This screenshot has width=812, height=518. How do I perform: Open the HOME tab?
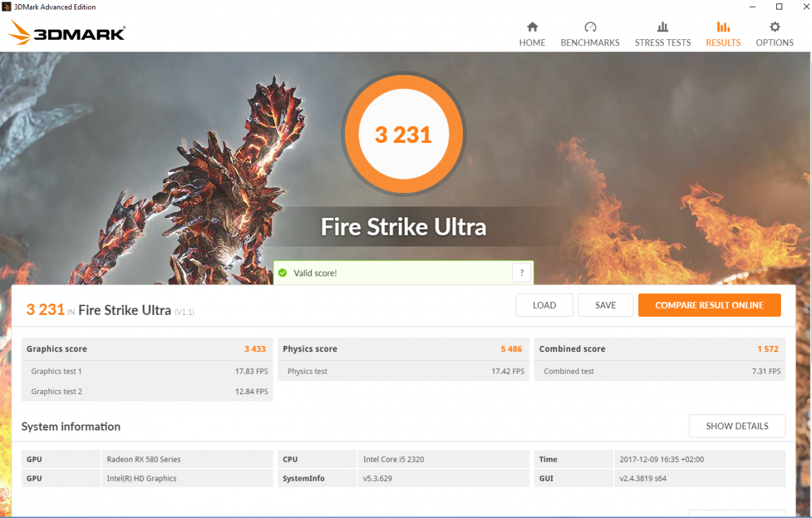point(533,34)
